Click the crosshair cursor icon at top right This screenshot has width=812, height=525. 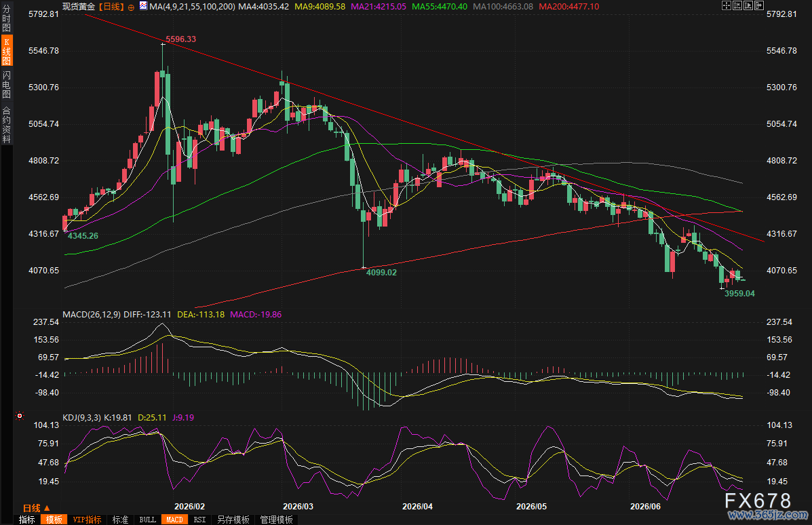pos(727,5)
